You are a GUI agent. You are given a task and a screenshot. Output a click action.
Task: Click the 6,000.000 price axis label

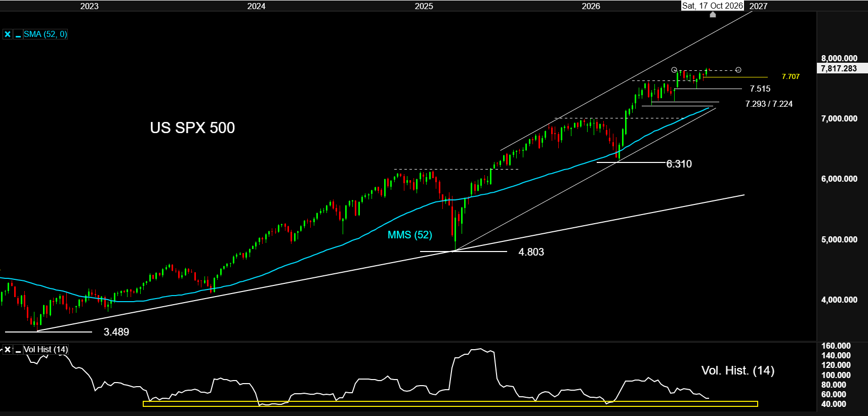coord(839,179)
